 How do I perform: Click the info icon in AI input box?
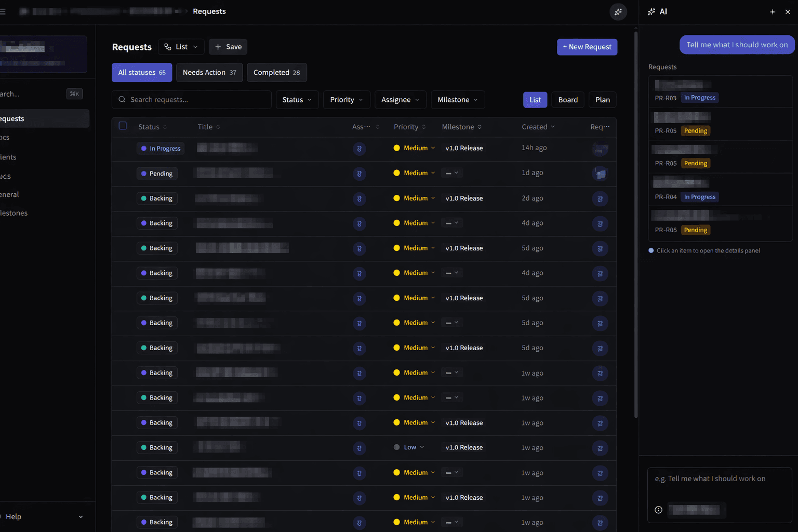coord(658,510)
